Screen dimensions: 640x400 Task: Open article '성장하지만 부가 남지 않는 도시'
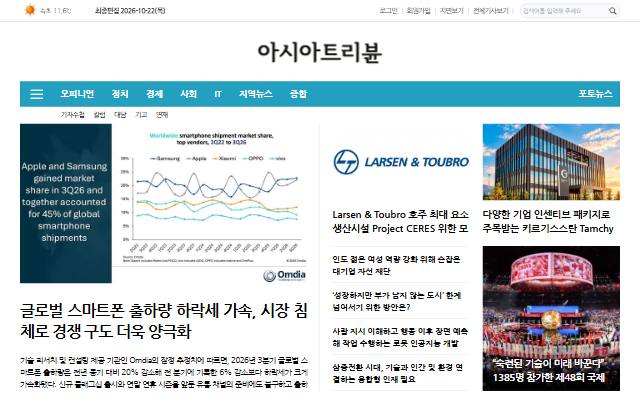pyautogui.click(x=396, y=301)
